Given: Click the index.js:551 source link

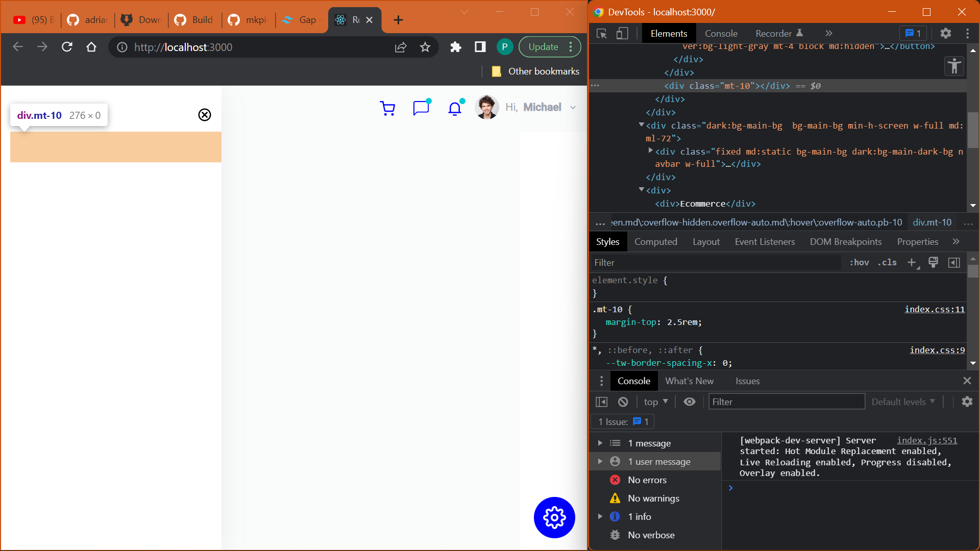Looking at the screenshot, I should (926, 440).
